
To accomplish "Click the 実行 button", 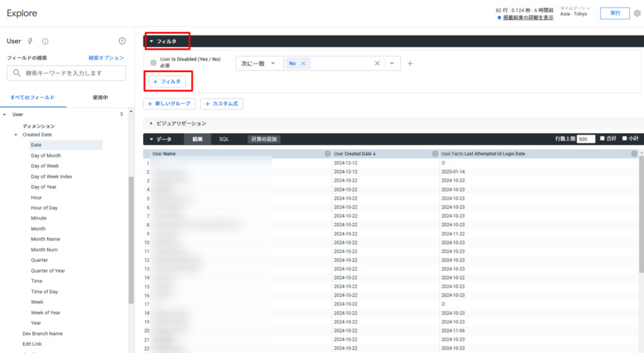I will [614, 13].
